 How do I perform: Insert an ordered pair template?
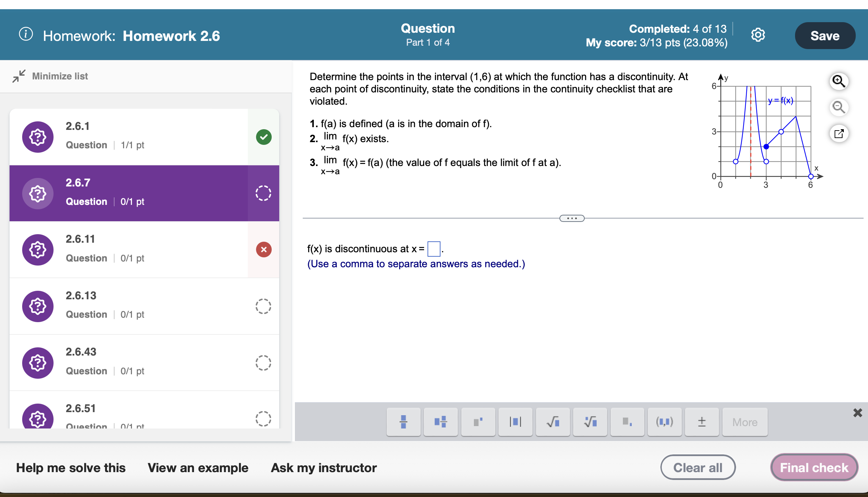click(x=664, y=422)
